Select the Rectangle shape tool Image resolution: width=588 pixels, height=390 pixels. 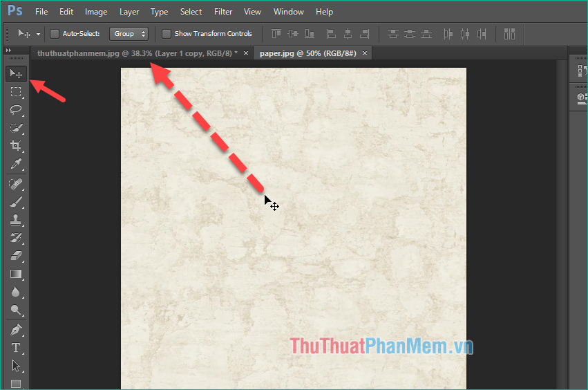pos(16,383)
